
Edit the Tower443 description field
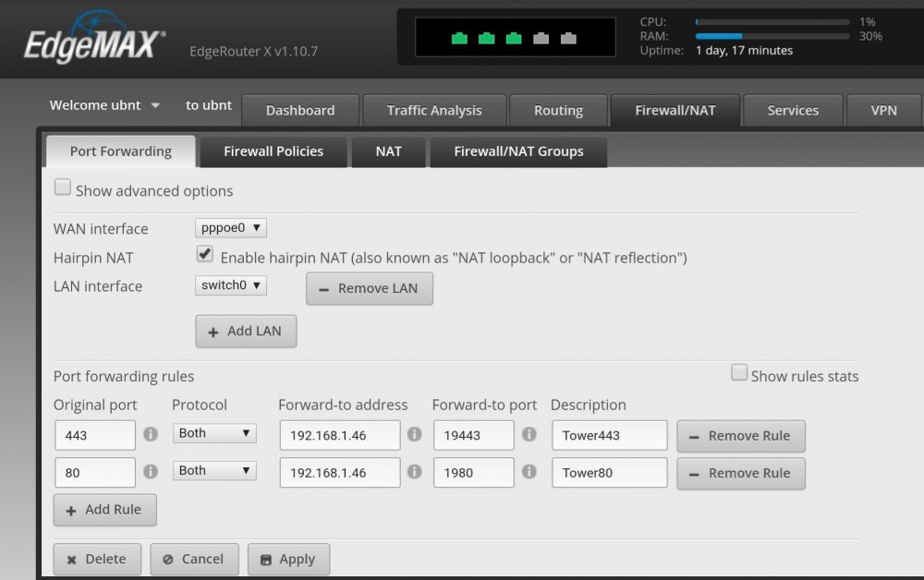[x=609, y=435]
